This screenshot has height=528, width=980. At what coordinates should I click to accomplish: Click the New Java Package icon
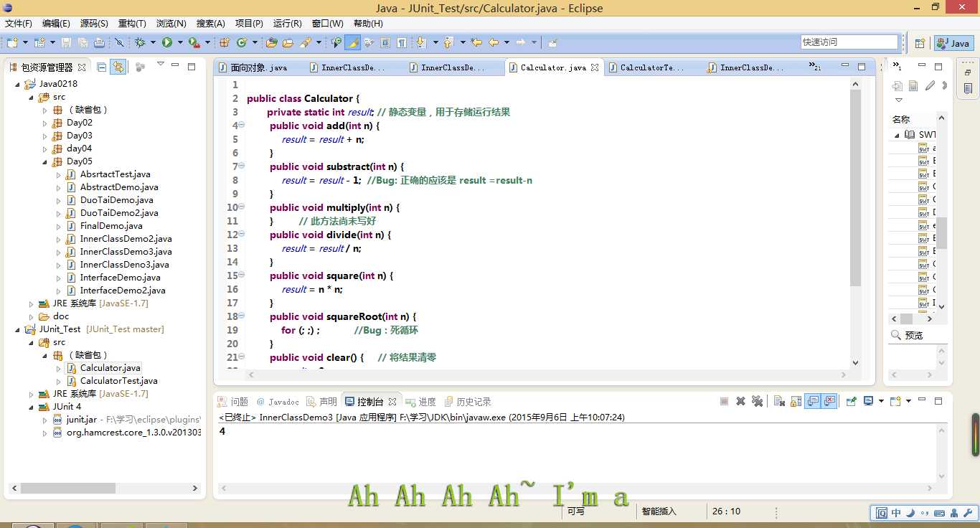(225, 43)
